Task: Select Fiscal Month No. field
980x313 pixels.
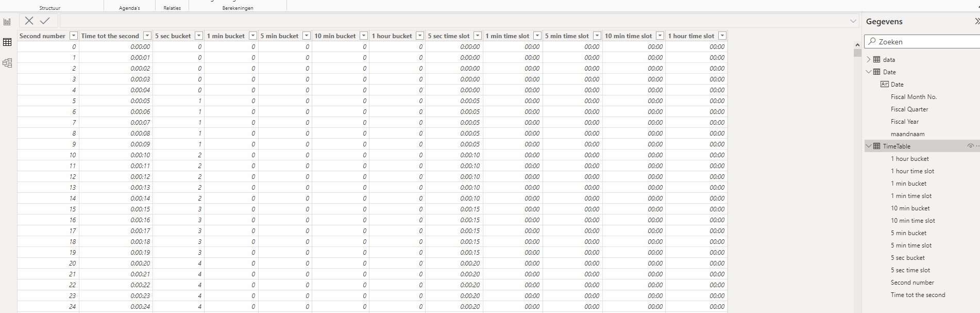Action: [x=914, y=97]
